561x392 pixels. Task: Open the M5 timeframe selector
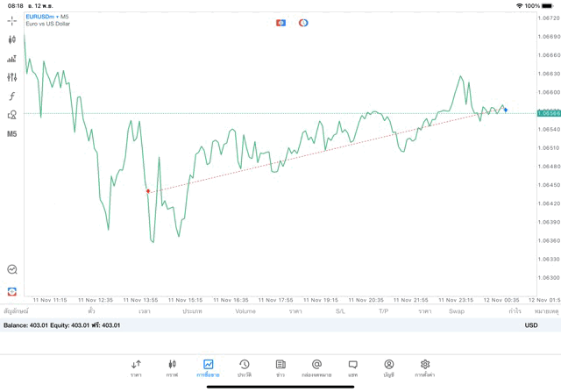coord(12,134)
